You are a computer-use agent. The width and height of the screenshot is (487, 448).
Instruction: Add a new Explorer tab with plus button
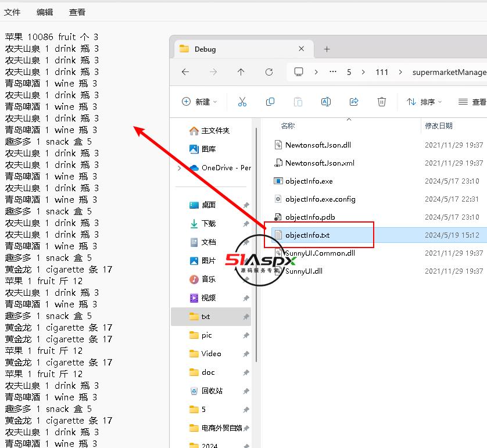point(327,49)
